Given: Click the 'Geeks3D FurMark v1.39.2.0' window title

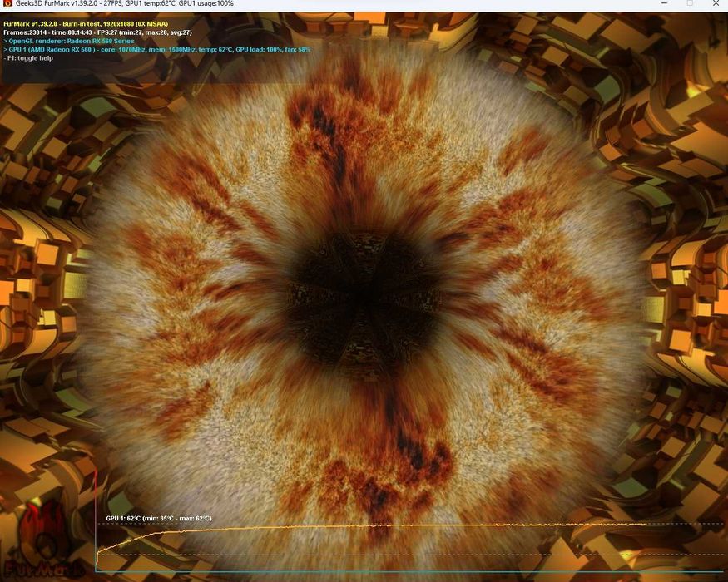Looking at the screenshot, I should pos(125,3).
